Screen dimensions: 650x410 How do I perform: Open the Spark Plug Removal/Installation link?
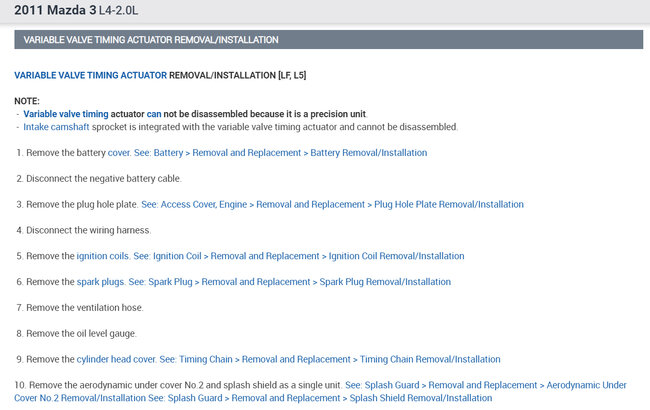289,282
